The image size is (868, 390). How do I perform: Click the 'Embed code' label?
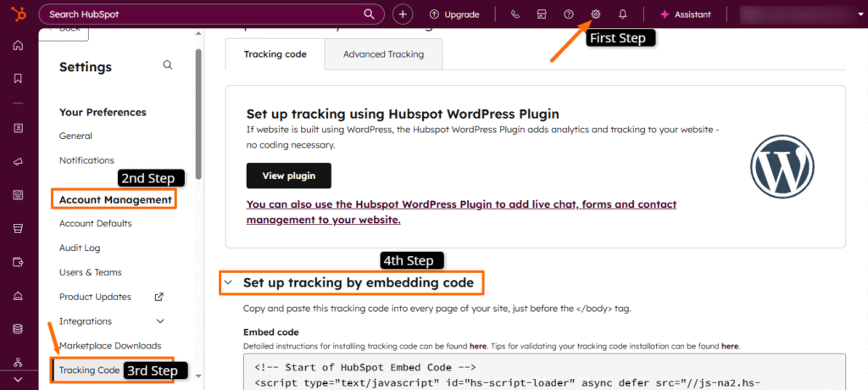(x=271, y=332)
